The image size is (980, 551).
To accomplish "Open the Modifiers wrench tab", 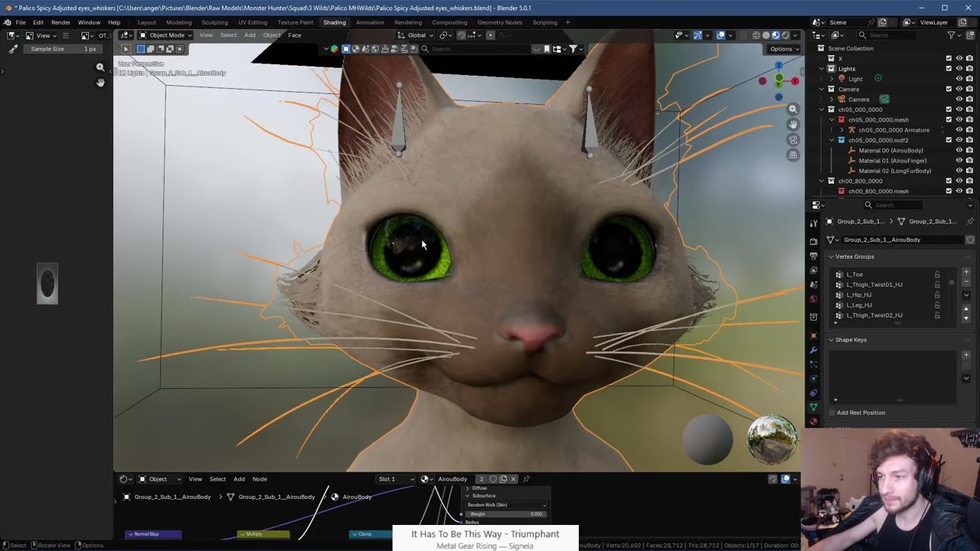I will click(813, 350).
